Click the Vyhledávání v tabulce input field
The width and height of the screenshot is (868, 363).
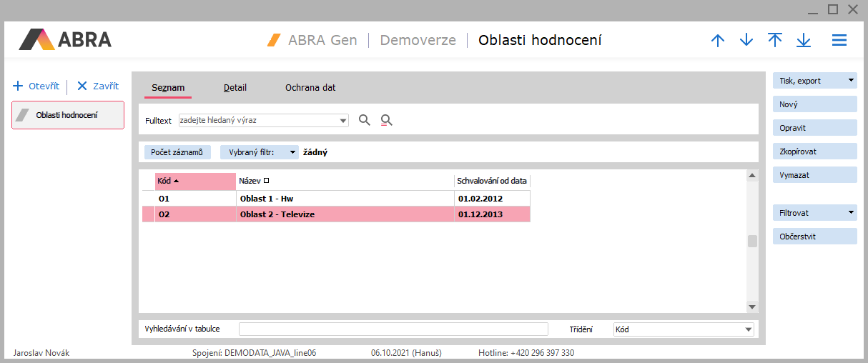click(x=393, y=329)
